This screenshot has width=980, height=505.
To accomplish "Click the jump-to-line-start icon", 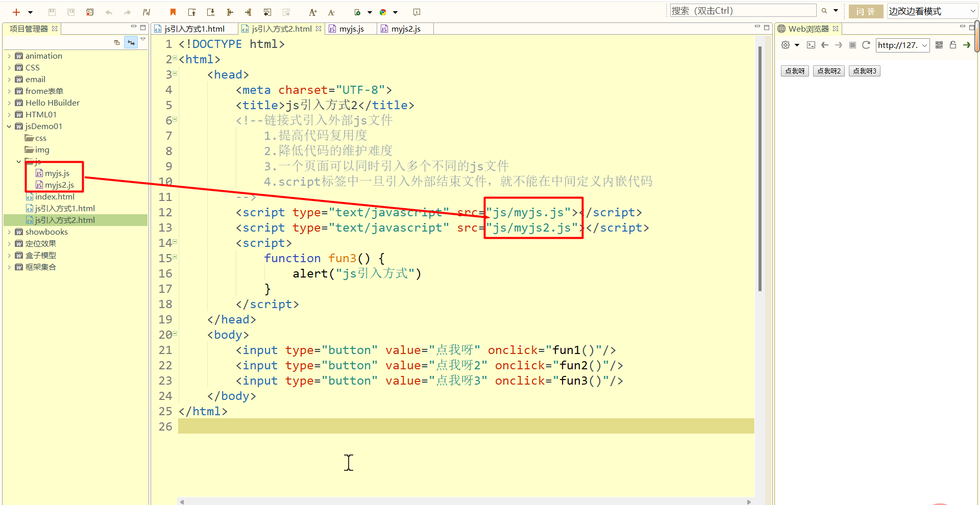I will 230,12.
